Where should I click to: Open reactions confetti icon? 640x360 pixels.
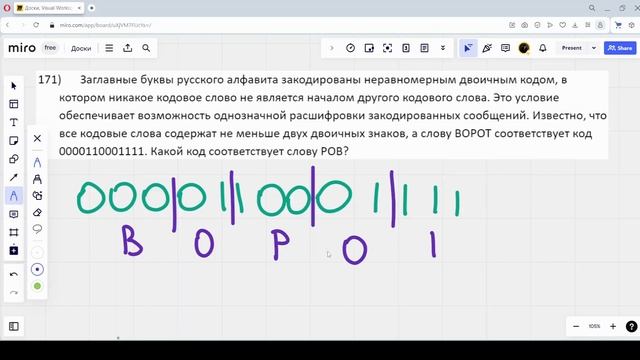pos(487,48)
